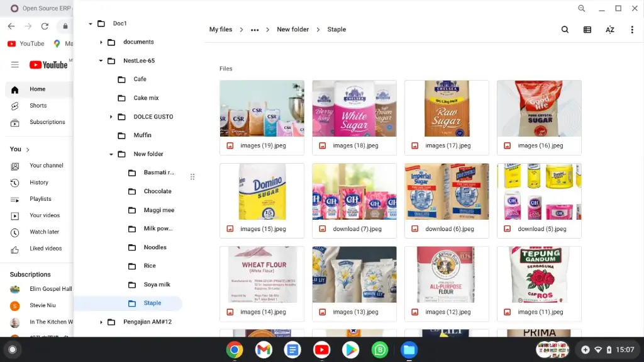
Task: Open the AZ sort options
Action: (x=610, y=30)
